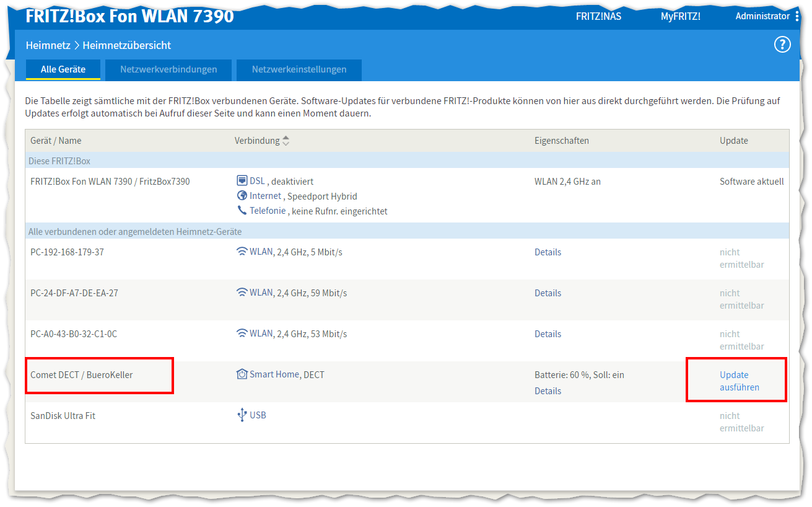Select FRITZ!Box Fon WLAN 7390 / FritzBox7390 entry
The height and width of the screenshot is (507, 812).
click(110, 182)
